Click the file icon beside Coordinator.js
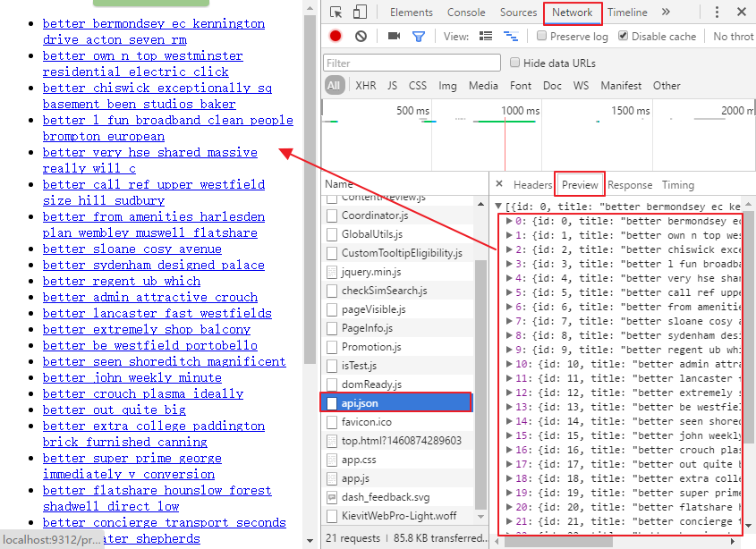Screen dimensions: 756x549 point(332,215)
